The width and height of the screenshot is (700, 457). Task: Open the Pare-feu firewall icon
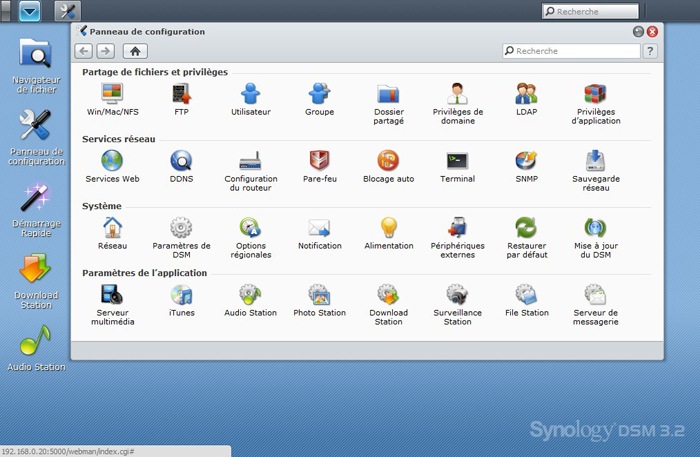tap(319, 166)
